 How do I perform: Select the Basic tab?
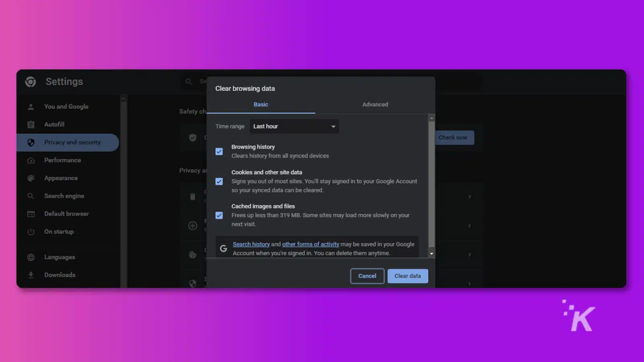(260, 104)
